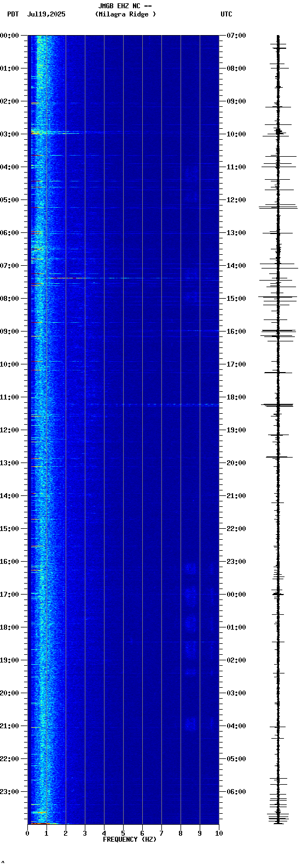
Task: Click the 16:00 UTC time label
Action: tap(236, 332)
